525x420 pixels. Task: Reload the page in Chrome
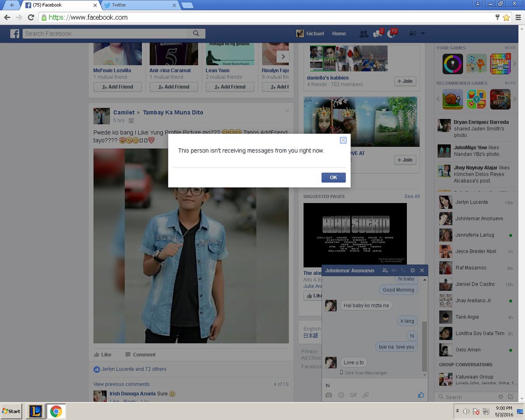[31, 17]
